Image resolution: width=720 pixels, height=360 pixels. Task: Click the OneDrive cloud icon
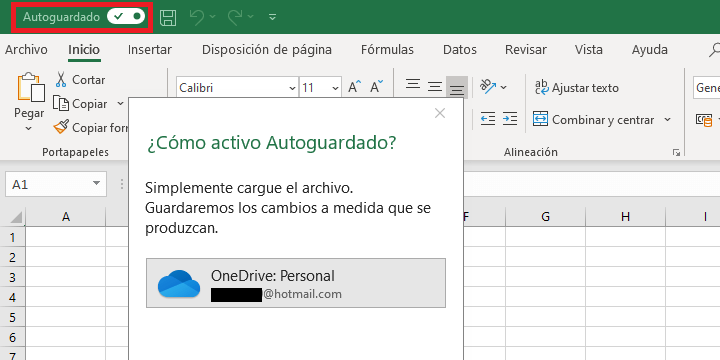pos(179,284)
